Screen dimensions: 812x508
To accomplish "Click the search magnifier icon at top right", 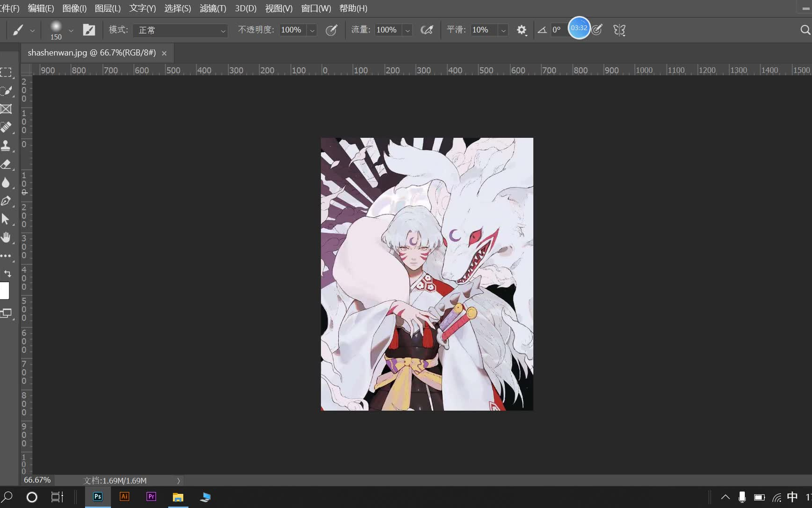I will pos(805,30).
